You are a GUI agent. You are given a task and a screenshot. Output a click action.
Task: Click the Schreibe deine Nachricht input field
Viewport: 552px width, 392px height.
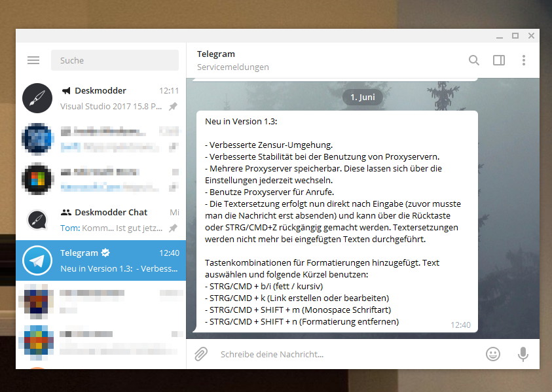click(348, 354)
